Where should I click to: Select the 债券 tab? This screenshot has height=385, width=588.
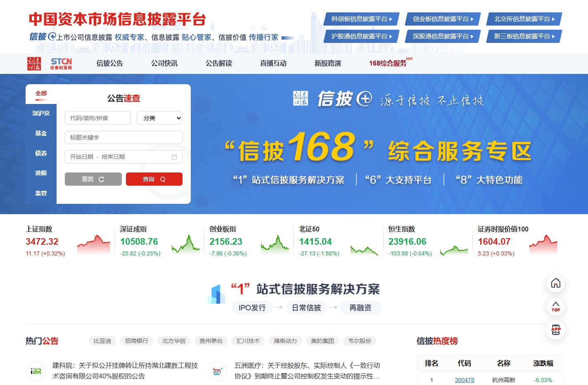pos(41,153)
